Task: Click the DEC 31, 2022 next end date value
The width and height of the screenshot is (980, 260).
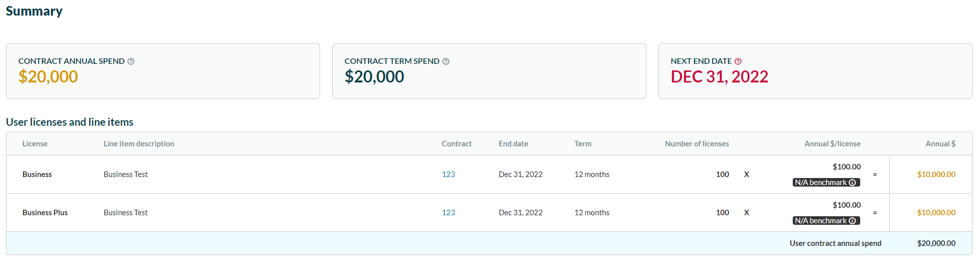Action: click(719, 77)
